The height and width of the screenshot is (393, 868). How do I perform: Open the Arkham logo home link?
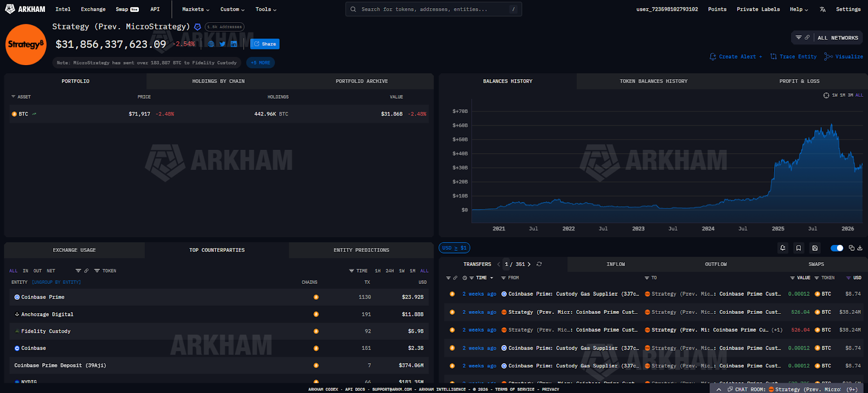[25, 9]
